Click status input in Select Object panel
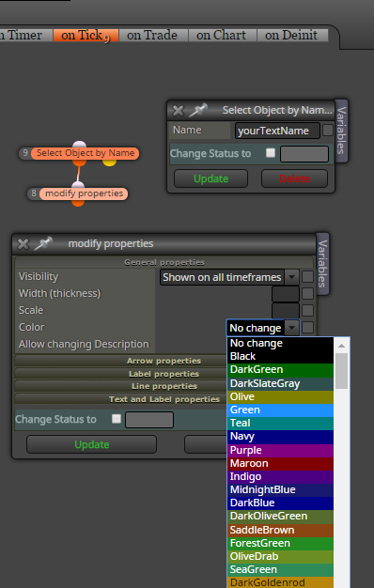The width and height of the screenshot is (374, 588). (304, 154)
